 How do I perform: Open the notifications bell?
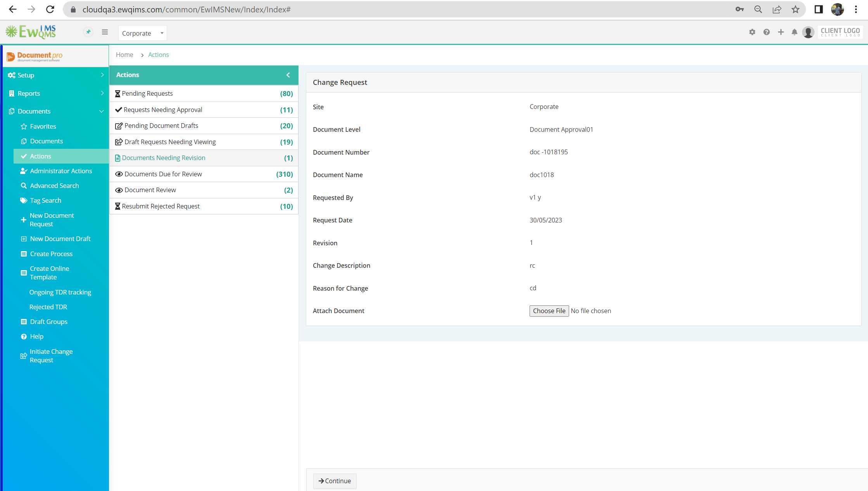click(x=794, y=32)
